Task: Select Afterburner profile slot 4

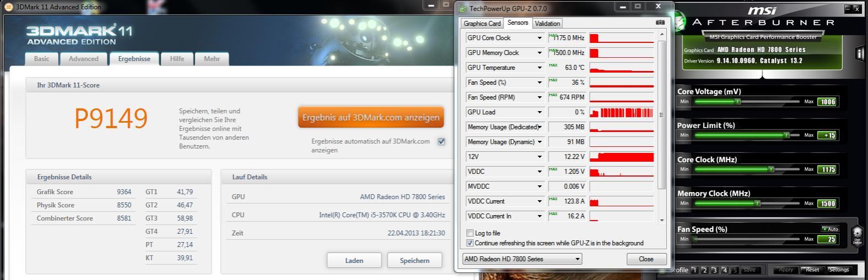Action: click(x=725, y=270)
